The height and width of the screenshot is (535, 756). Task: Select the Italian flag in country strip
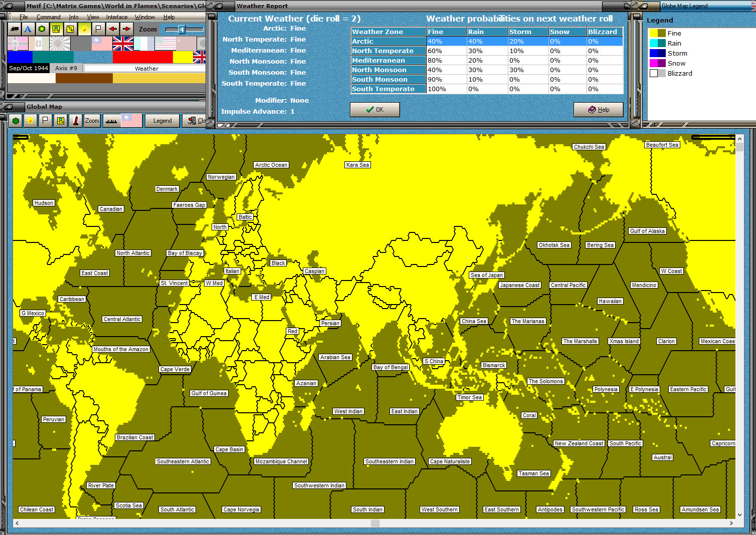[x=39, y=44]
